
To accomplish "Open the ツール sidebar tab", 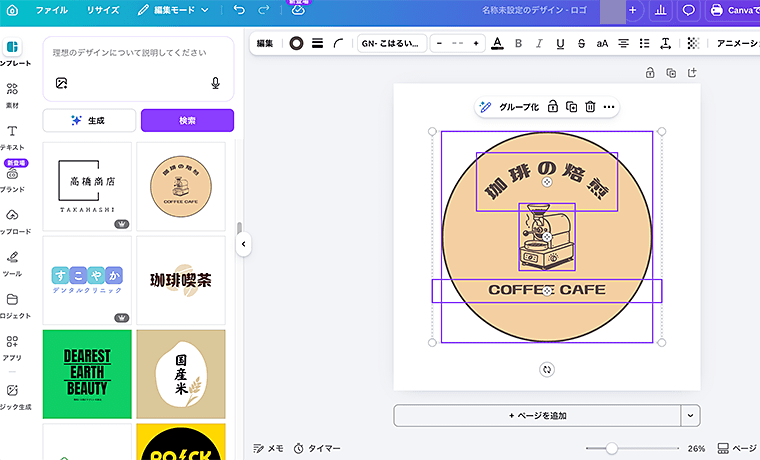I will (x=12, y=263).
